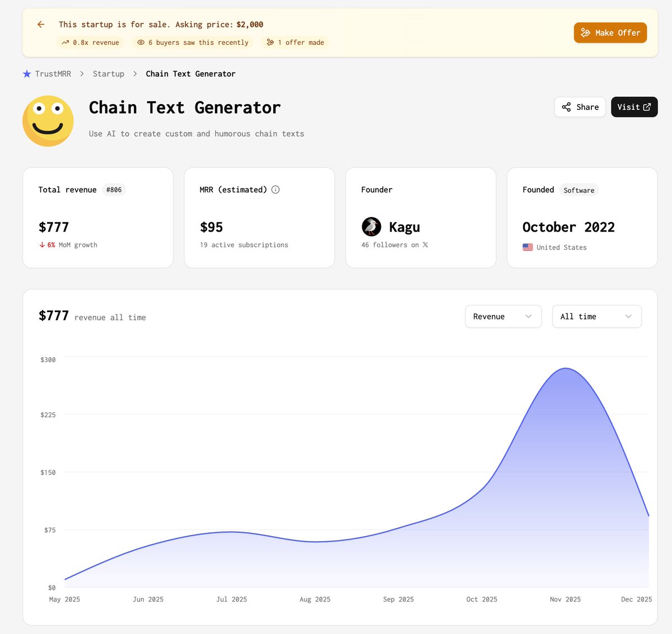Screen dimensions: 672x634
Task: Click the eye icon showing buyer views
Action: [x=141, y=43]
